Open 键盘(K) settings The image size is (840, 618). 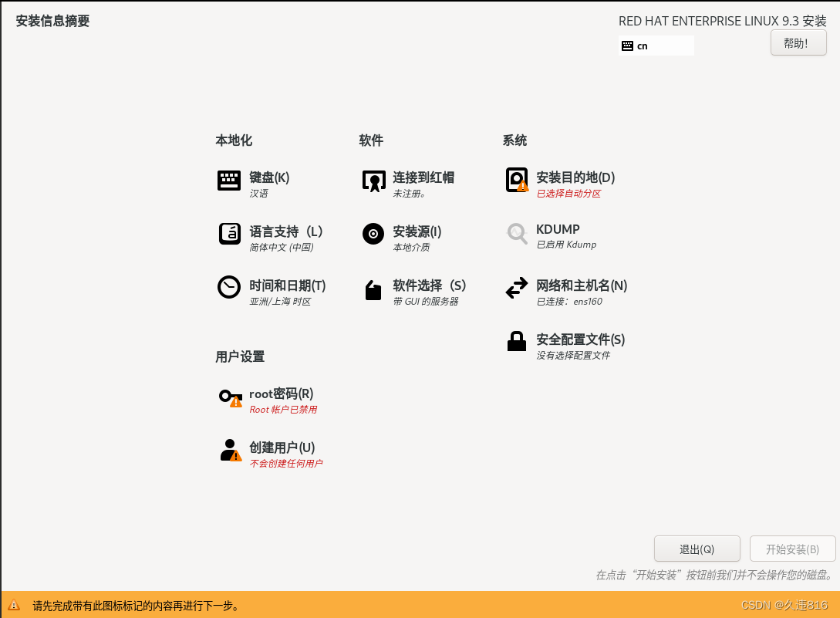coord(269,177)
